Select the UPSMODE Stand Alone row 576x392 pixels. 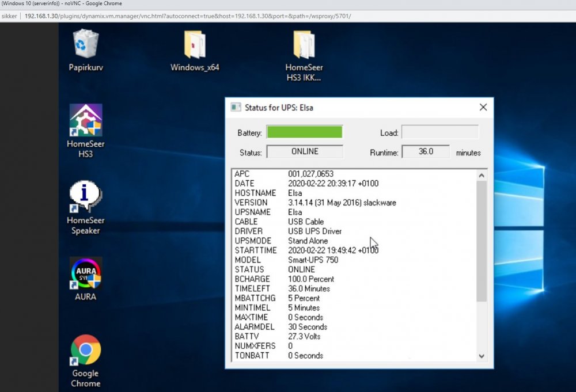[x=354, y=241]
